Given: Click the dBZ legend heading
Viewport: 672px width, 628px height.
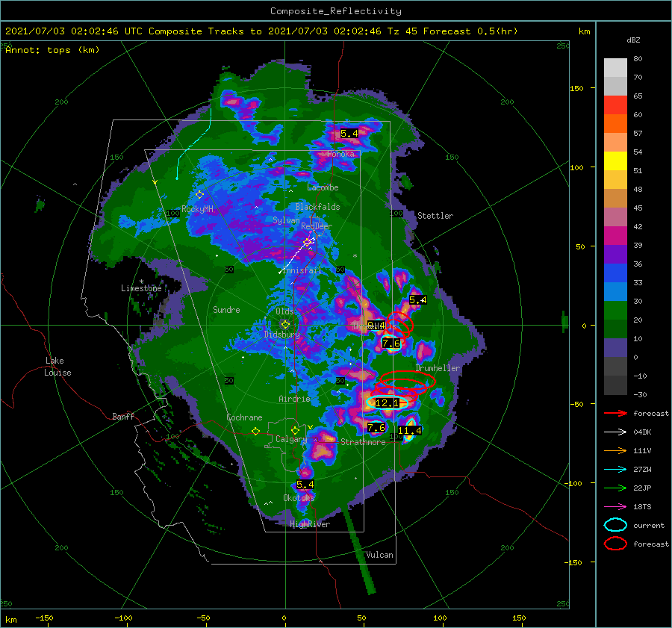Looking at the screenshot, I should pos(633,40).
